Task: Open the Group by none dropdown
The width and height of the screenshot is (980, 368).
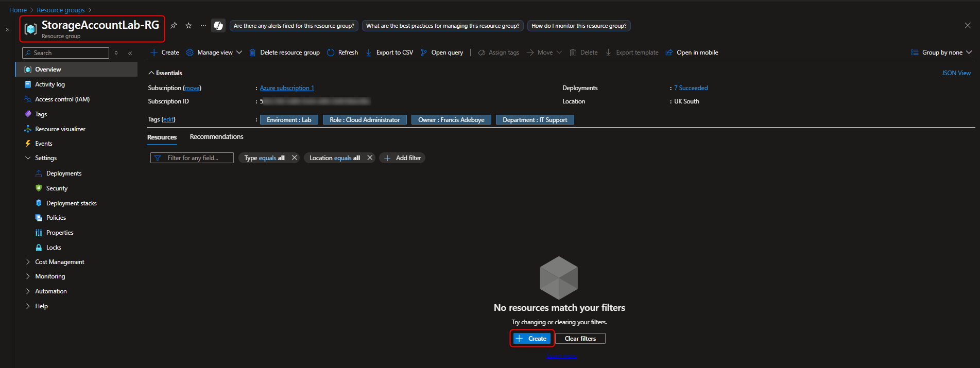Action: coord(941,52)
